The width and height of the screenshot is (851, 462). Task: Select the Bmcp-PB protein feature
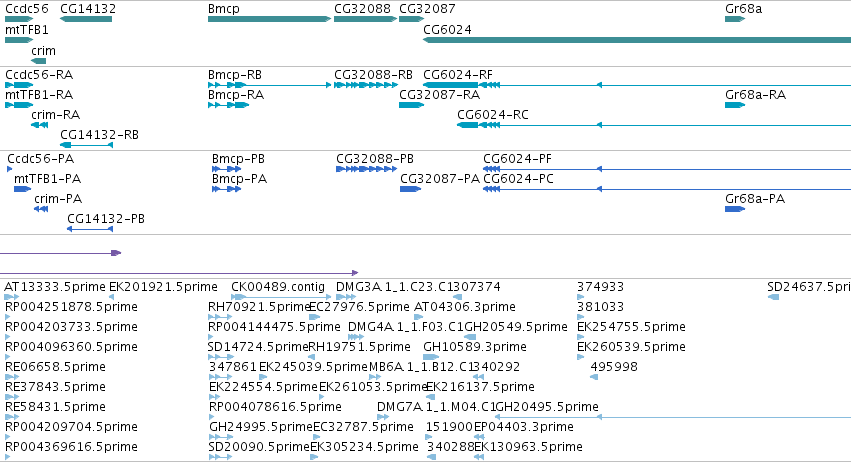227,169
